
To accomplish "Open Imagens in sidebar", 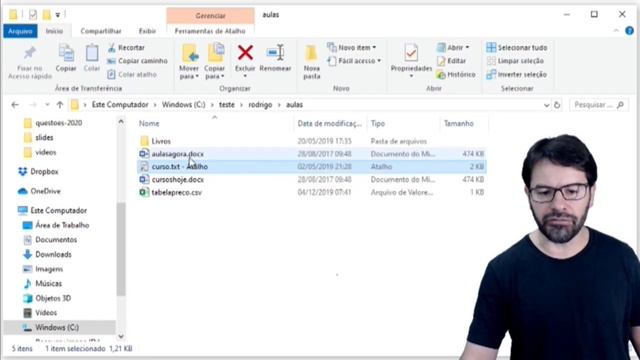I will pyautogui.click(x=49, y=269).
